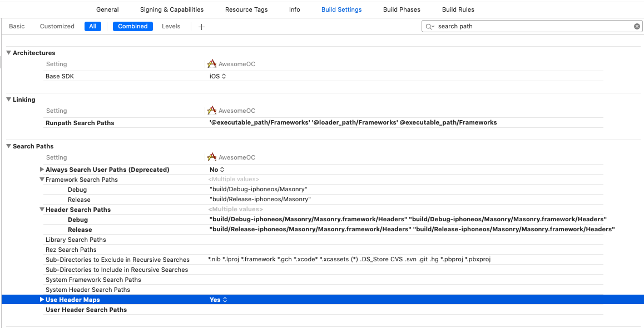Viewport: 644px width, 328px height.
Task: Clear the search field with the x icon
Action: (637, 26)
